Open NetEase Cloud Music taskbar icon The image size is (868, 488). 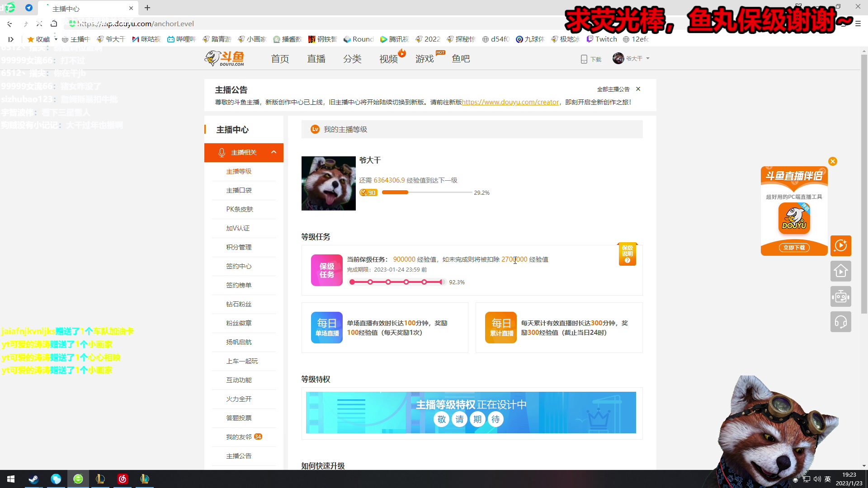(x=123, y=479)
